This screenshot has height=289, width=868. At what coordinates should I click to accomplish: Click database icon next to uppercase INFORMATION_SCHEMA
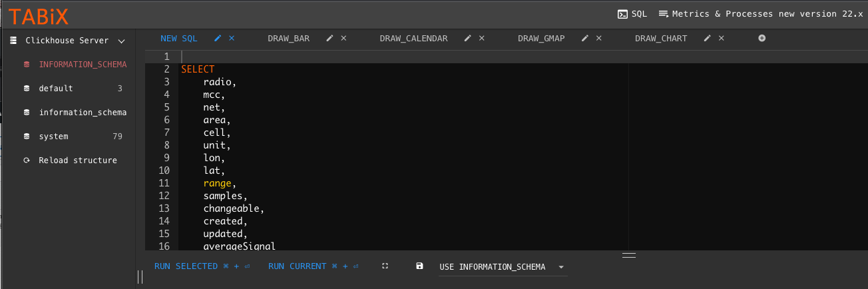27,65
